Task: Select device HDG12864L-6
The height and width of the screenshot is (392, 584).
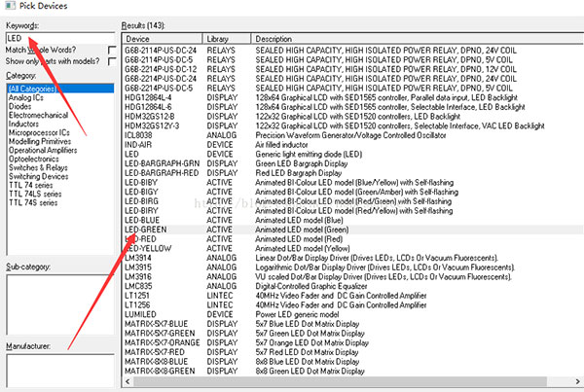Action: pyautogui.click(x=353, y=107)
